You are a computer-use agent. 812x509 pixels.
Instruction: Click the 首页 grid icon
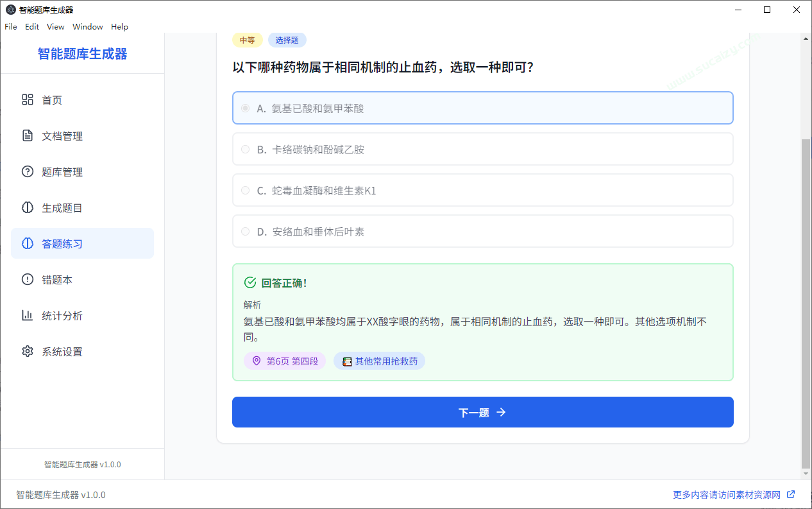28,99
